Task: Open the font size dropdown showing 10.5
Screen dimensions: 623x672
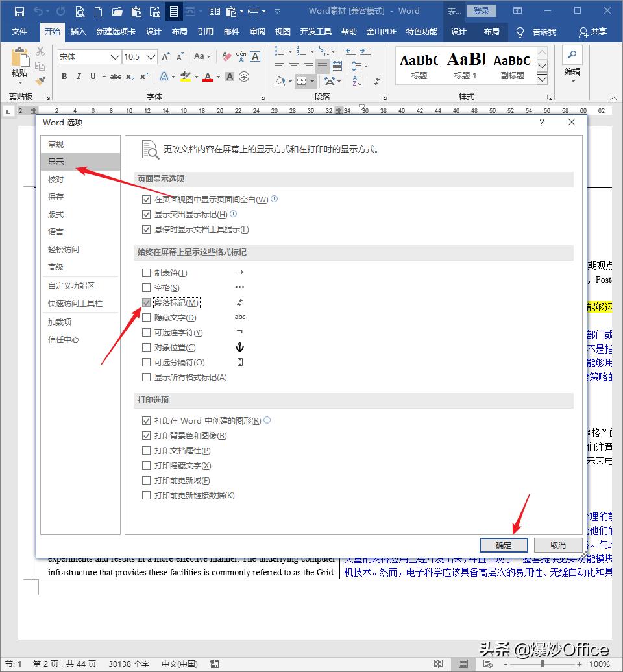Action: pyautogui.click(x=151, y=57)
